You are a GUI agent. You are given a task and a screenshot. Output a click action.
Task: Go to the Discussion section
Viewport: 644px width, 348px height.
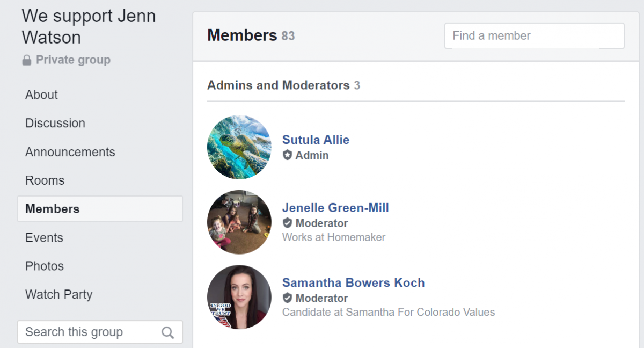coord(55,123)
